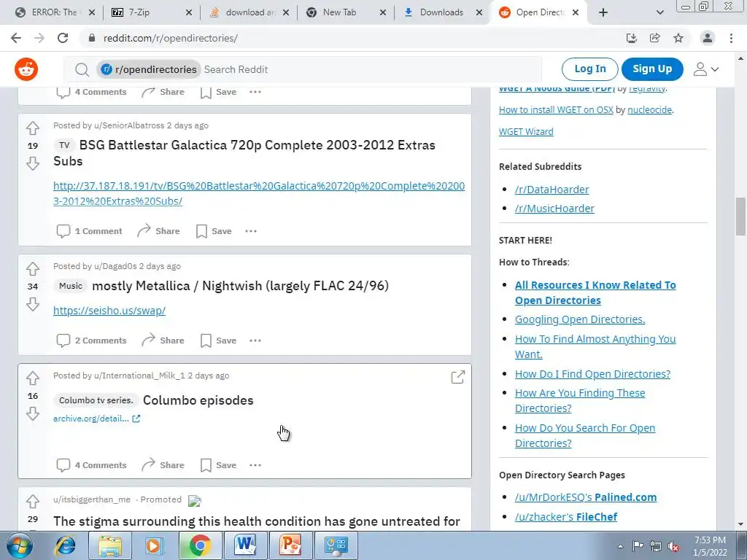Open 1 Comment on the BSG post

click(x=89, y=231)
